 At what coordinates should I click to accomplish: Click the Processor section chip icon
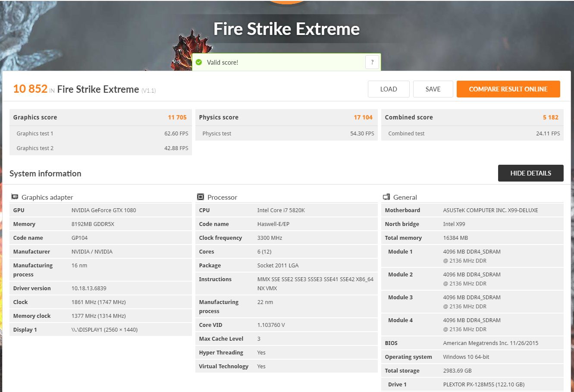pyautogui.click(x=201, y=197)
